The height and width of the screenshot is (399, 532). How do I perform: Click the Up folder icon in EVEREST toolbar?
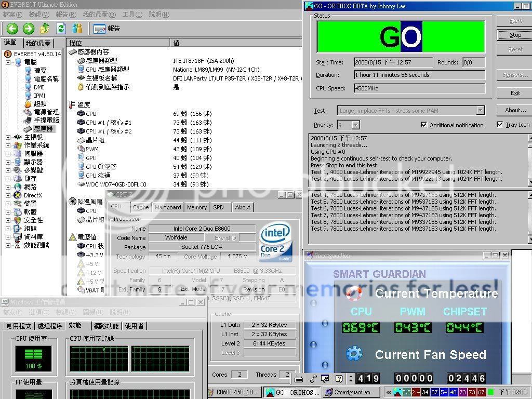click(45, 29)
